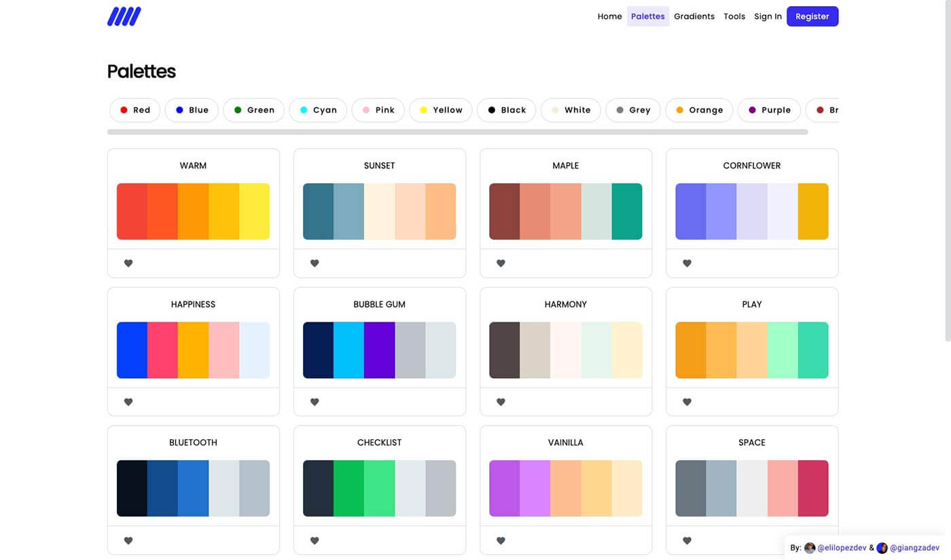
Task: Favorite the MAPLE palette heart
Action: pyautogui.click(x=501, y=263)
